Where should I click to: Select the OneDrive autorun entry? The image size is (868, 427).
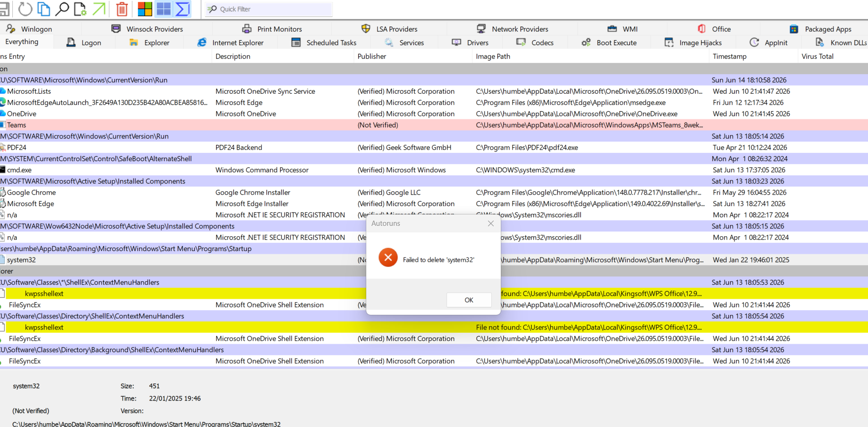click(x=434, y=114)
